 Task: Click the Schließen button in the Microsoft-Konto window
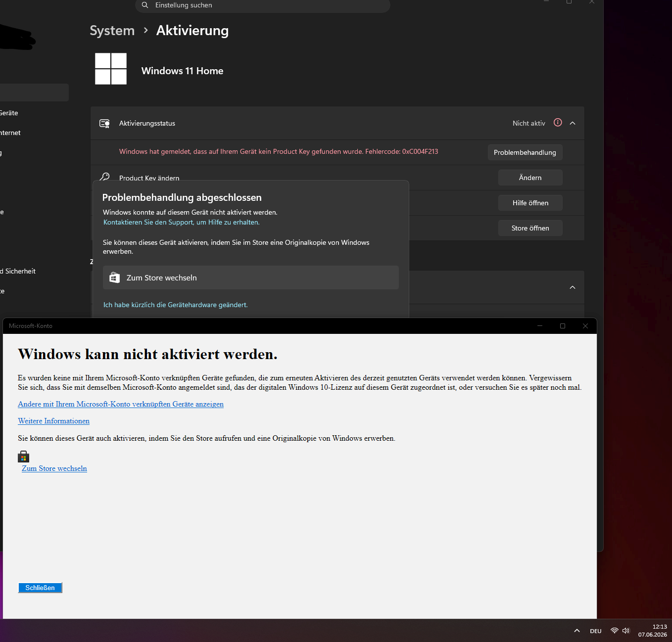40,588
